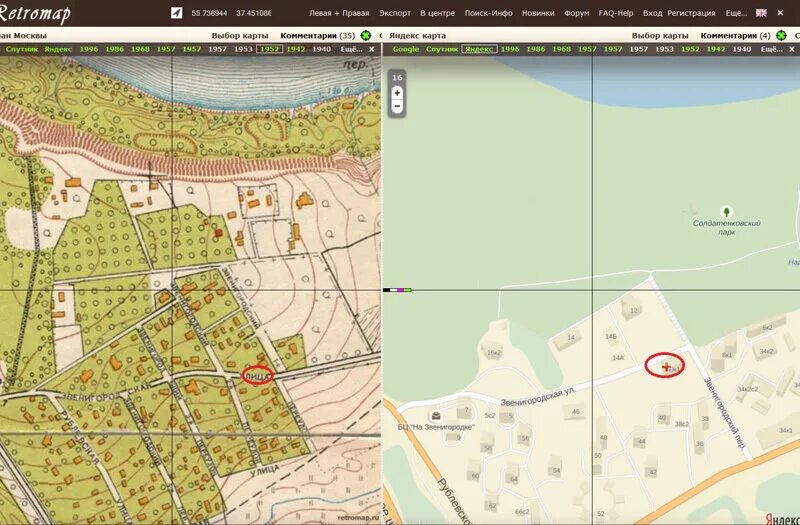Click green icon next to Комментарии (35)

[x=365, y=36]
